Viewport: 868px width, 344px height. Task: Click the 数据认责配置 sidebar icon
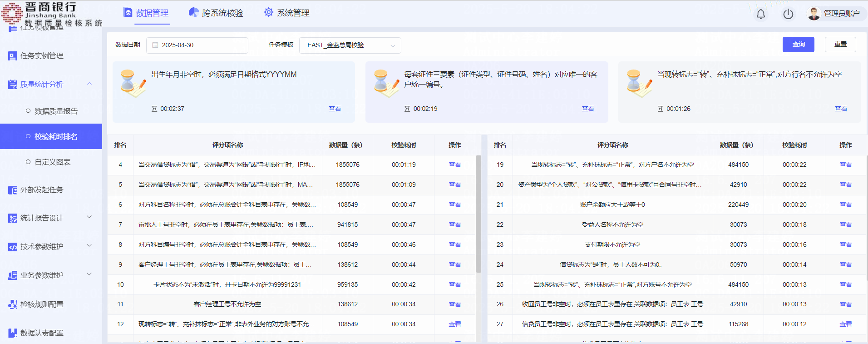13,333
